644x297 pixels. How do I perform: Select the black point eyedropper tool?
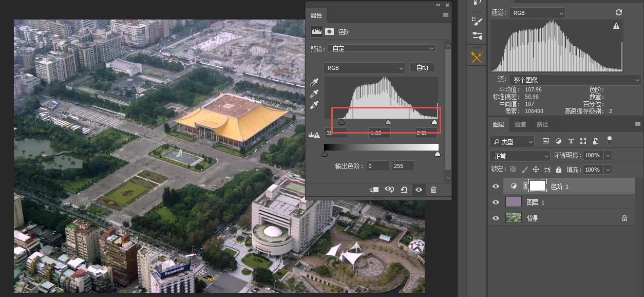314,82
